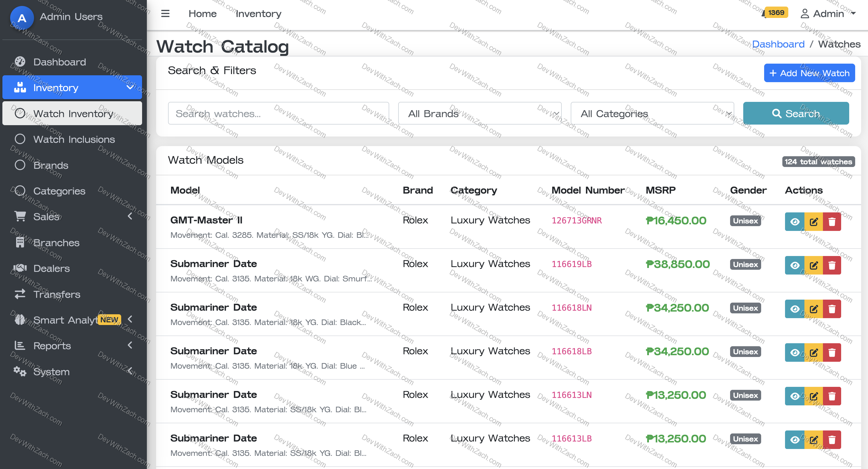Toggle the sidebar with the hamburger icon
This screenshot has height=469, width=868.
165,13
